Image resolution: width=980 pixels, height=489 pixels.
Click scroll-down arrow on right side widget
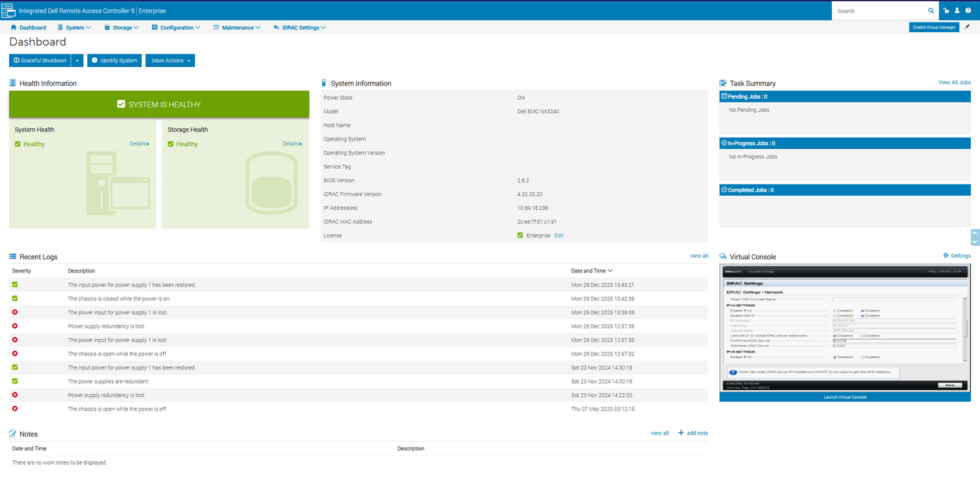coord(975,241)
